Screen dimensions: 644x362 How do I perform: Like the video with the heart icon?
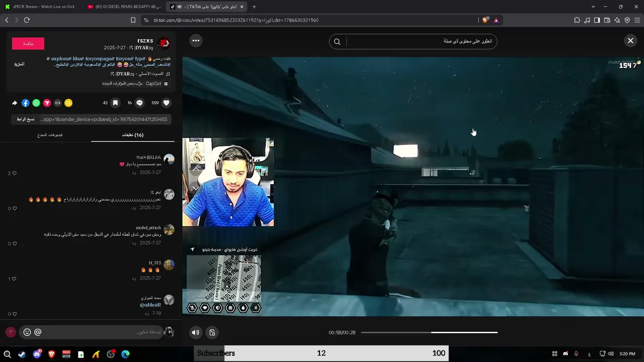click(167, 103)
